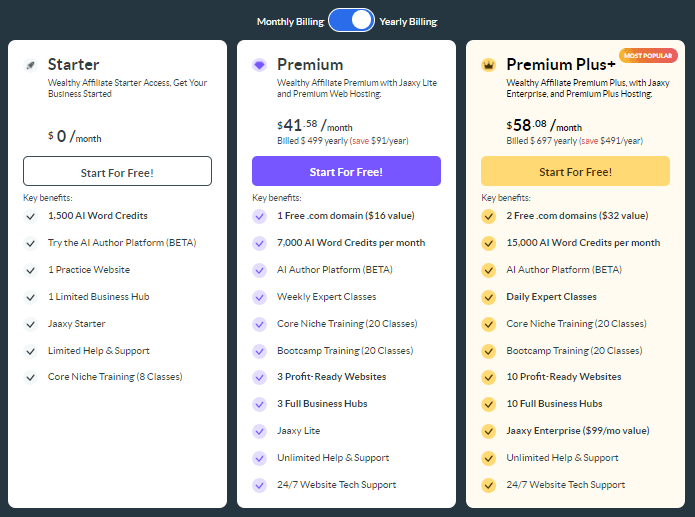Click the Premium plan purple diamond icon
This screenshot has height=517, width=695.
click(259, 65)
